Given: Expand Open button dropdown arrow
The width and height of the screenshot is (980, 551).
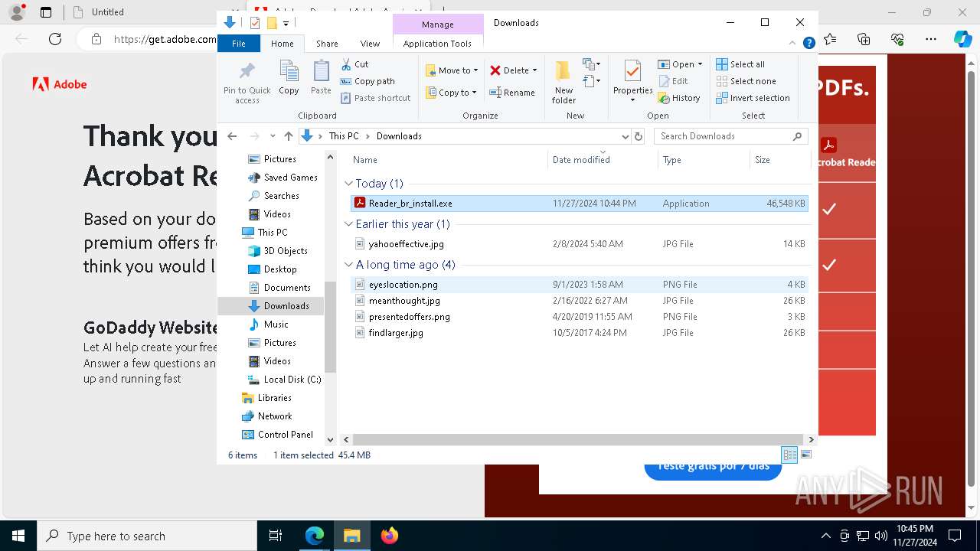Looking at the screenshot, I should [x=700, y=64].
